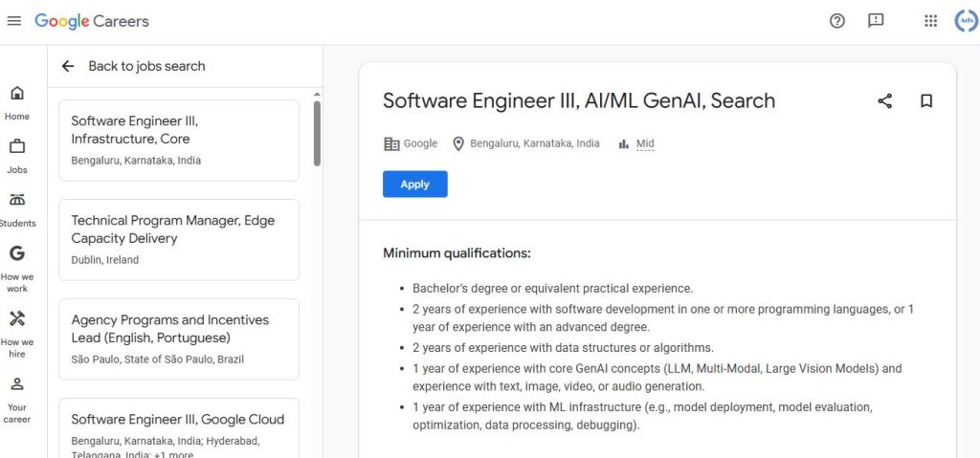Image resolution: width=980 pixels, height=458 pixels.
Task: Click the Help question mark icon
Action: tap(837, 21)
